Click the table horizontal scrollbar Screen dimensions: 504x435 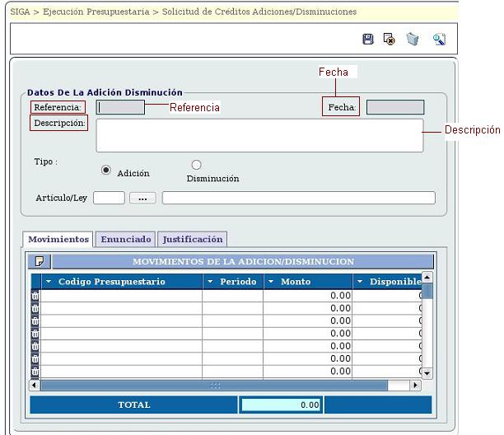[x=214, y=385]
